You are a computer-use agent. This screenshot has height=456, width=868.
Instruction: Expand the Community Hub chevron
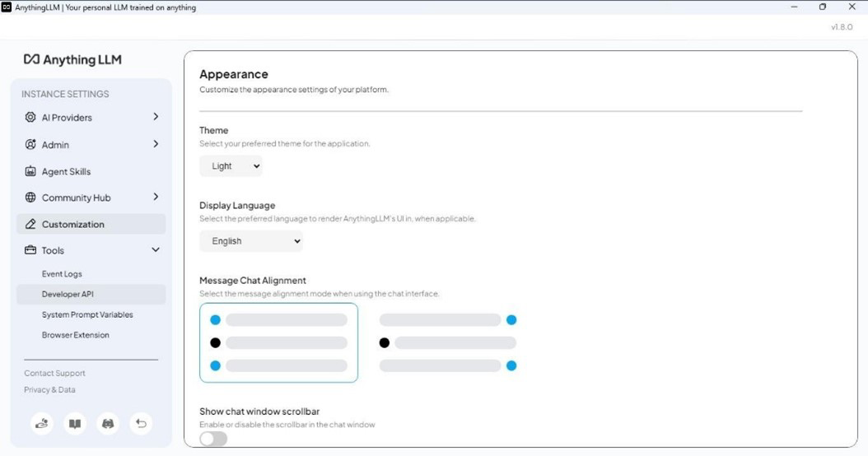(156, 197)
